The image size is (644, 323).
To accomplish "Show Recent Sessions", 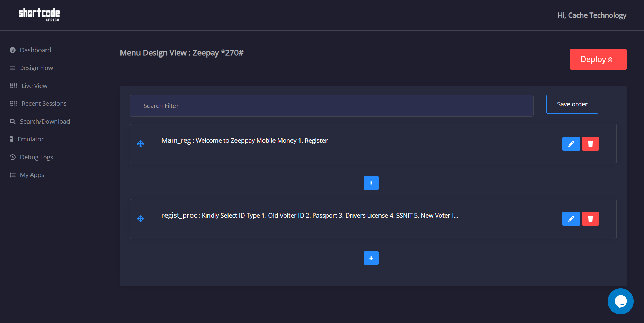I will 44,104.
